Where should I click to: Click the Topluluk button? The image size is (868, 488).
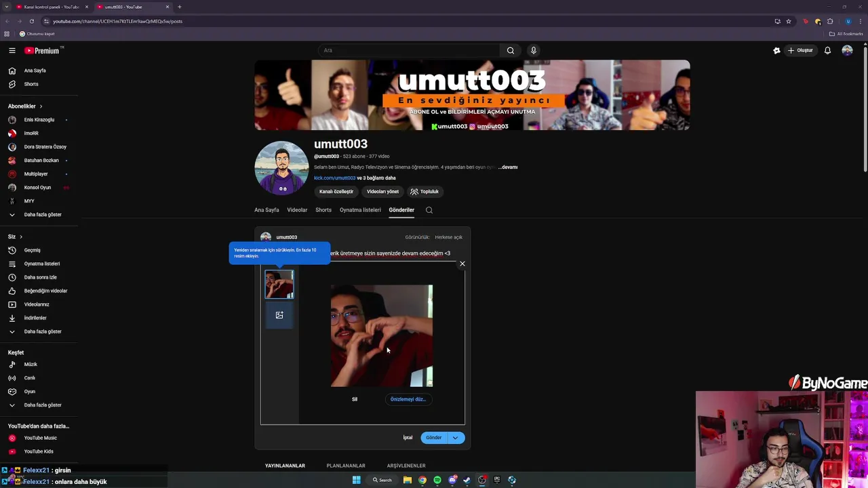[x=425, y=192]
